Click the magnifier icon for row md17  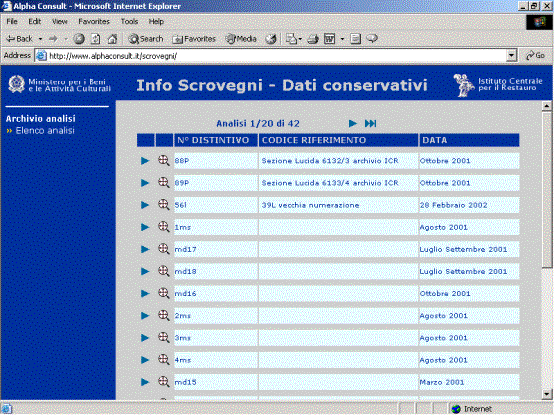(x=164, y=249)
